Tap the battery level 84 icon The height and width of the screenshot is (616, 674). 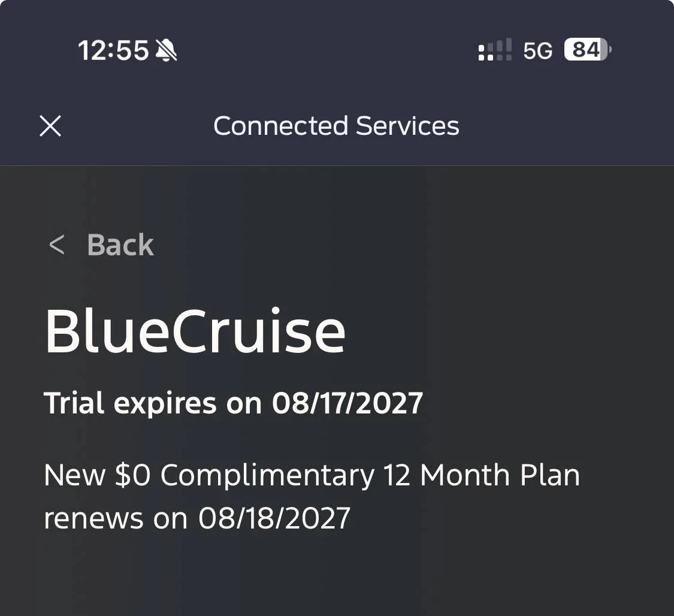[587, 50]
